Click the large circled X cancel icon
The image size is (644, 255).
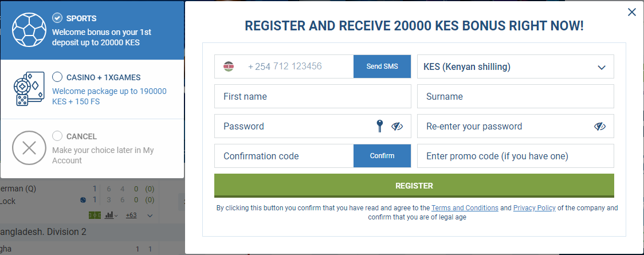click(x=29, y=148)
